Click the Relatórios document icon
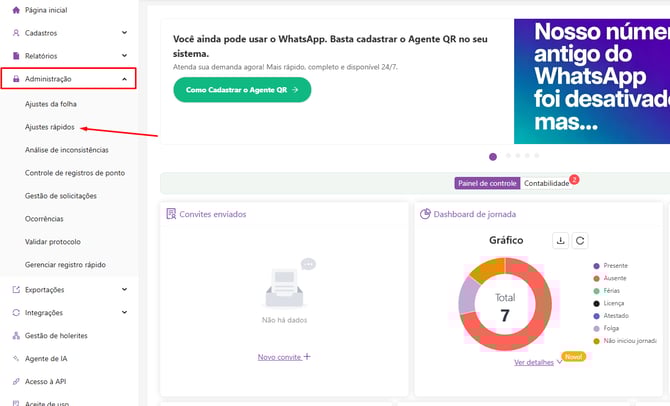670x406 pixels. click(x=15, y=57)
